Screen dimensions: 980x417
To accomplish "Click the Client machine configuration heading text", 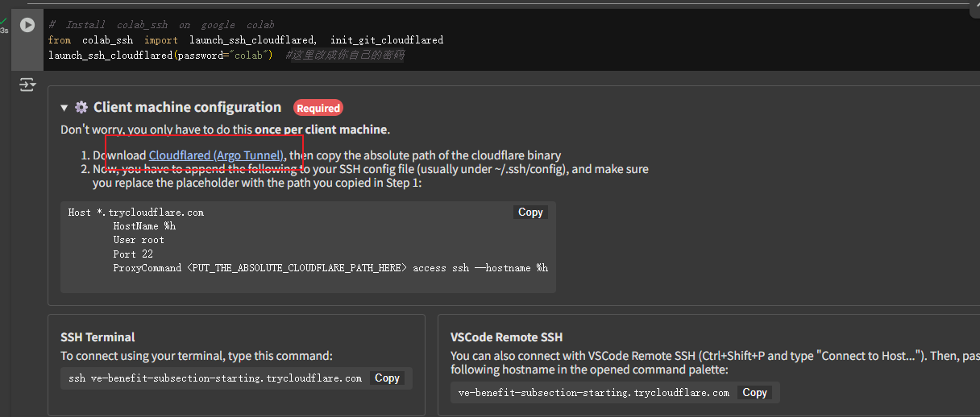I will click(187, 107).
